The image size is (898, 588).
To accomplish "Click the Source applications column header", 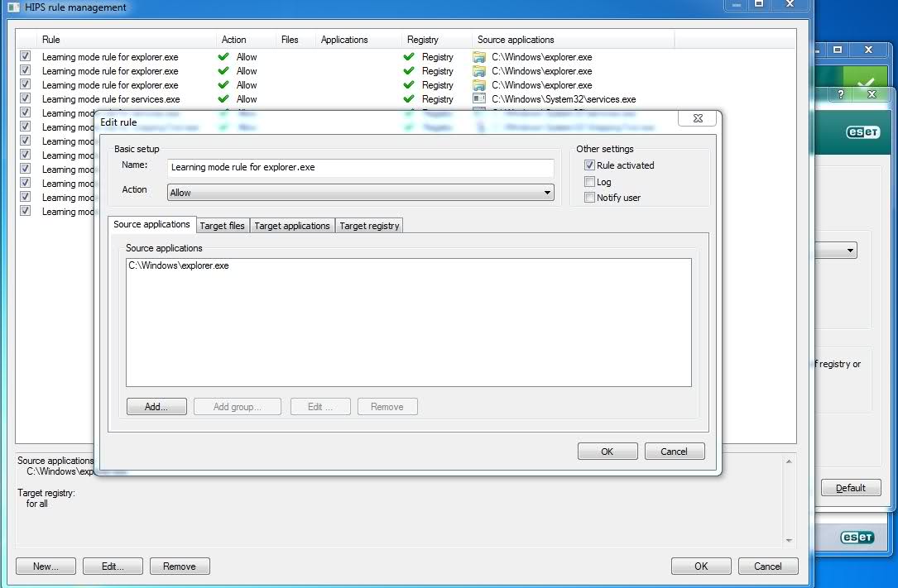I will 516,40.
